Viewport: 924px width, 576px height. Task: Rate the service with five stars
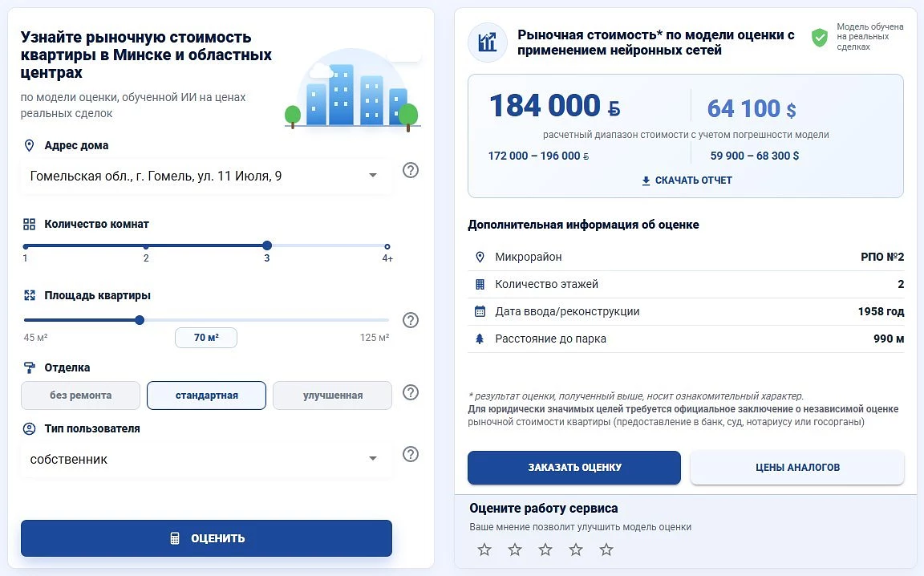(x=606, y=550)
